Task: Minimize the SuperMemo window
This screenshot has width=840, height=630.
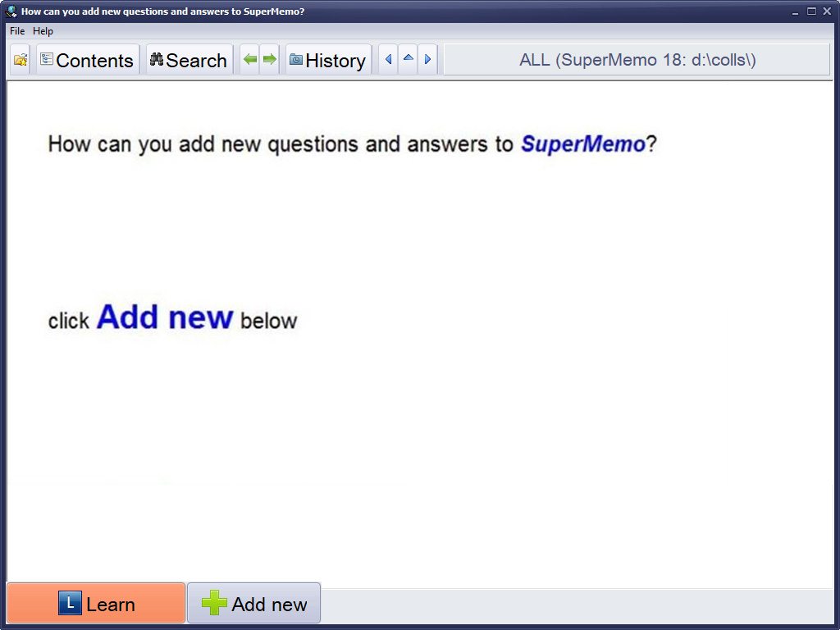Action: (x=796, y=11)
